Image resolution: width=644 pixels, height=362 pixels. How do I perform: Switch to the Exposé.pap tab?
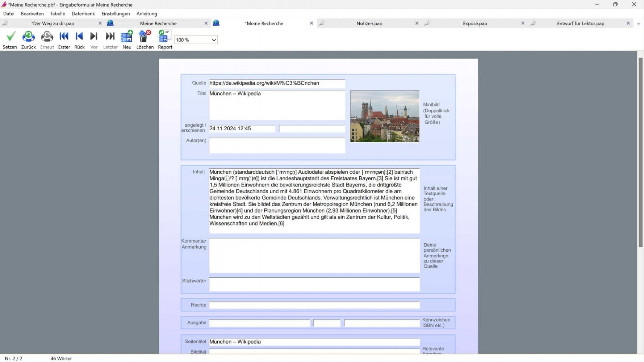(x=474, y=23)
